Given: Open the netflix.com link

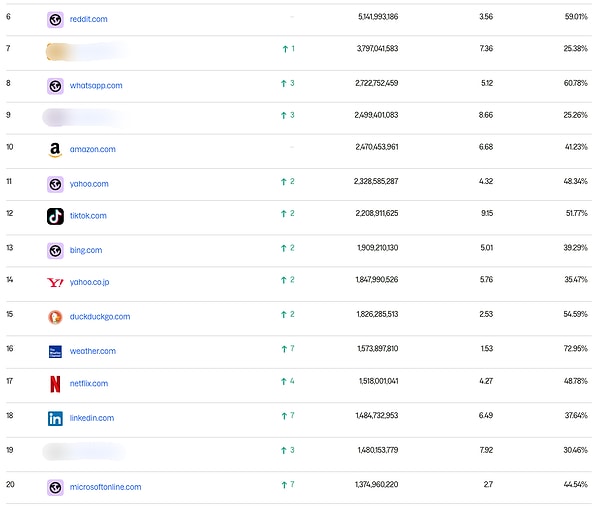Looking at the screenshot, I should pos(89,384).
